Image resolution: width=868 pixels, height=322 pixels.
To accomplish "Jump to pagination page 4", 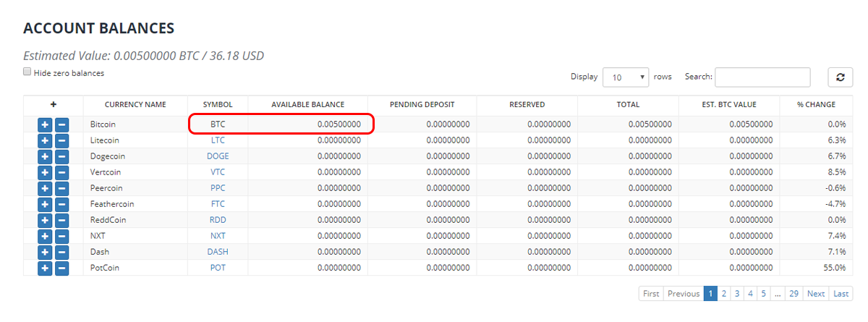I will pos(750,294).
